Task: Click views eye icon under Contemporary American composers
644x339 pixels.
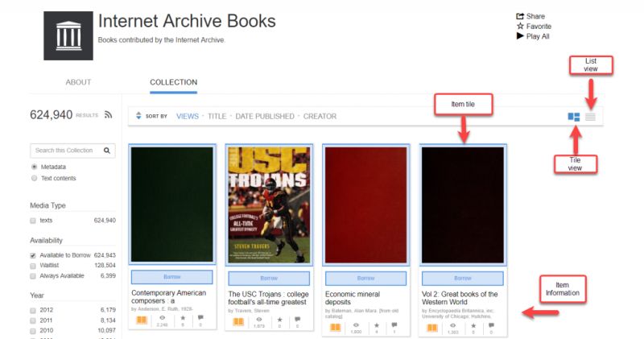Action: click(x=163, y=317)
